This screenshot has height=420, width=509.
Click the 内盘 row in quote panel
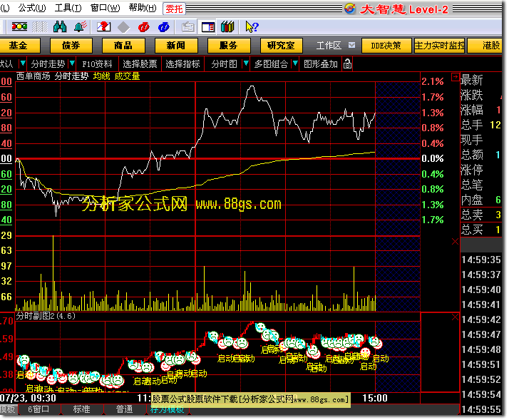click(481, 200)
